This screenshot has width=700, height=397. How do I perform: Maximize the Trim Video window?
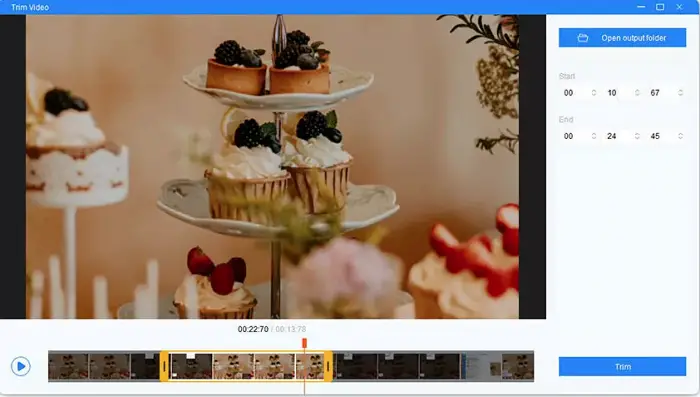tap(660, 7)
